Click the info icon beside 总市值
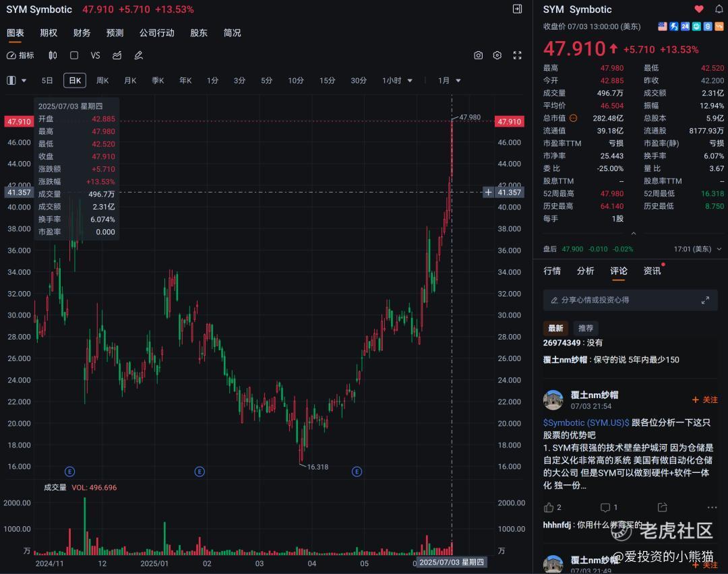This screenshot has width=728, height=574. click(574, 118)
